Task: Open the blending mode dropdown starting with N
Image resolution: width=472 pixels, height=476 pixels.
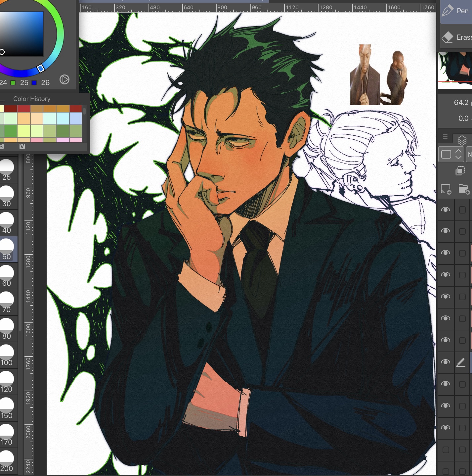Action: click(x=469, y=154)
